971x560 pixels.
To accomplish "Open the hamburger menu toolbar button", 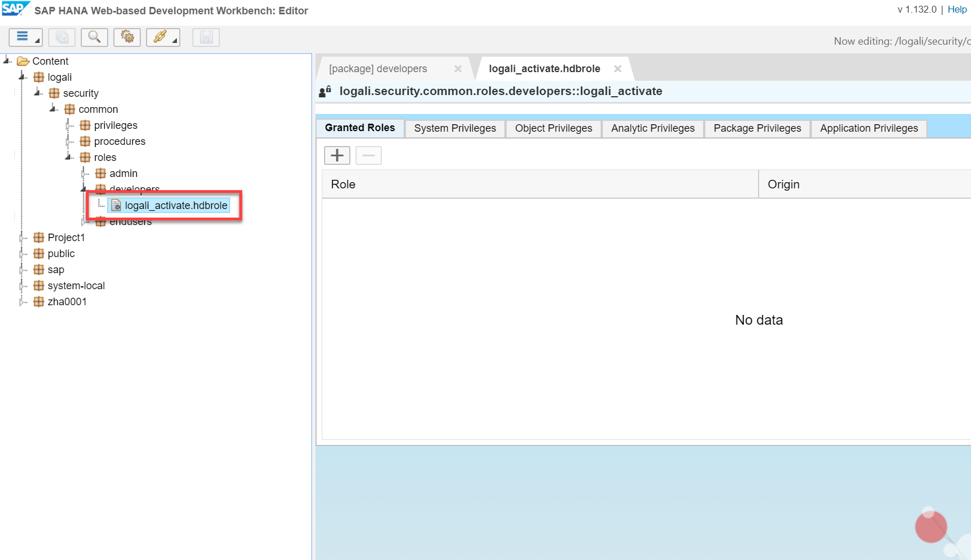I will [x=25, y=37].
